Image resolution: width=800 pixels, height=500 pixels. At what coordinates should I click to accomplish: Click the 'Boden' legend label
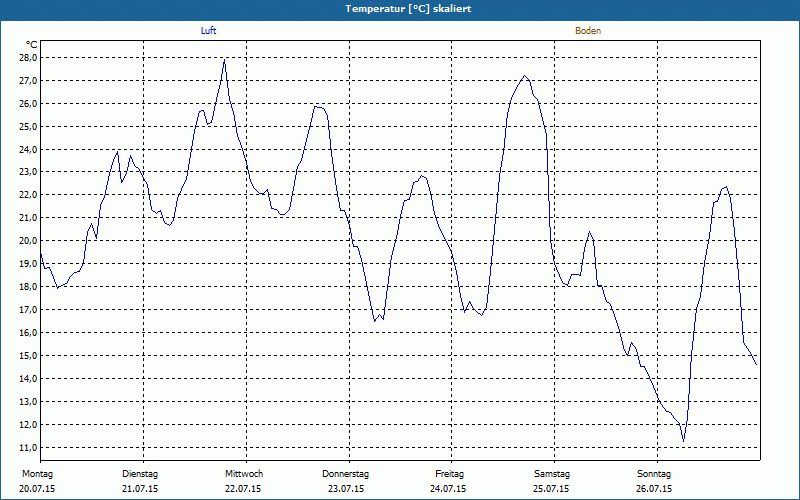588,31
